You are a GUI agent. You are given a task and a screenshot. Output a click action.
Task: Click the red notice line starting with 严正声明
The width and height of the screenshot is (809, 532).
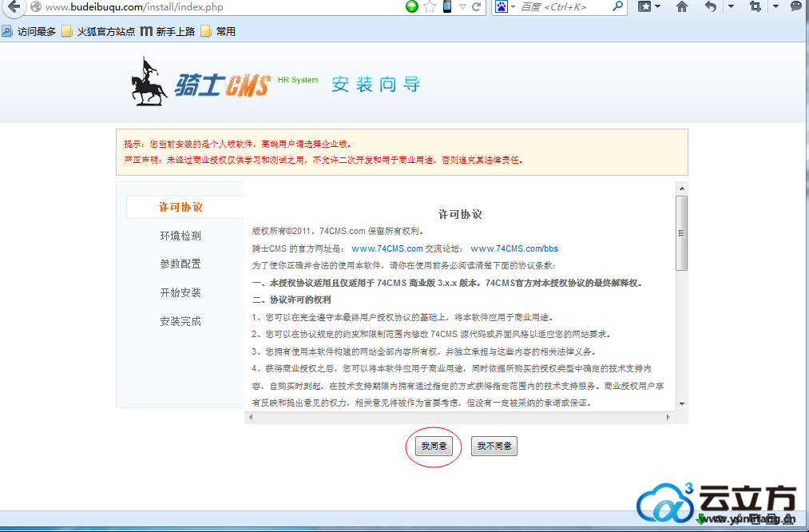[x=323, y=160]
